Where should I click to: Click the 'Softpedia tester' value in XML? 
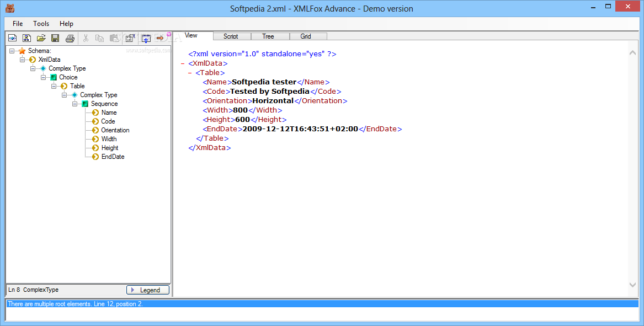pos(264,82)
